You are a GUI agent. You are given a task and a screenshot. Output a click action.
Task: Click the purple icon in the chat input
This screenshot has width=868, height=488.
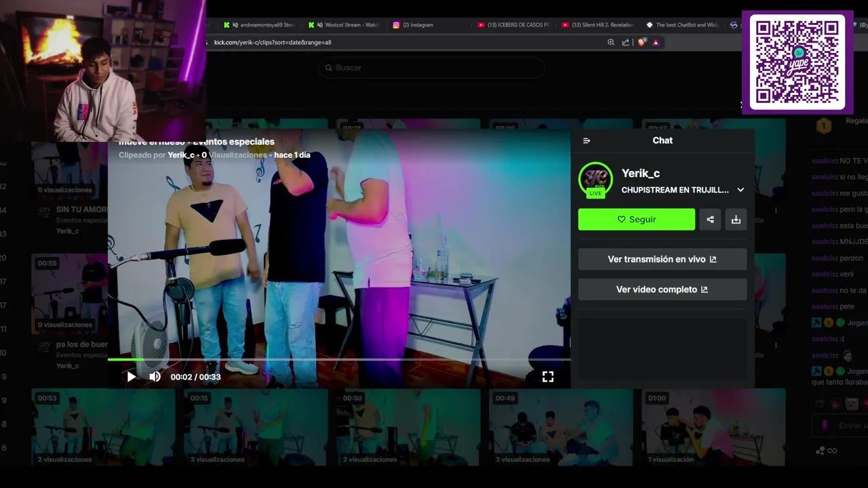[825, 426]
